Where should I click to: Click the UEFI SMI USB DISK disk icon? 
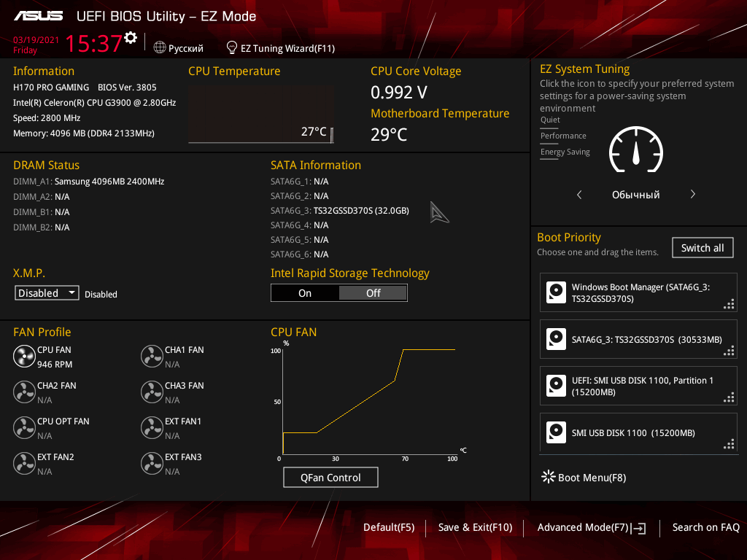pyautogui.click(x=556, y=386)
